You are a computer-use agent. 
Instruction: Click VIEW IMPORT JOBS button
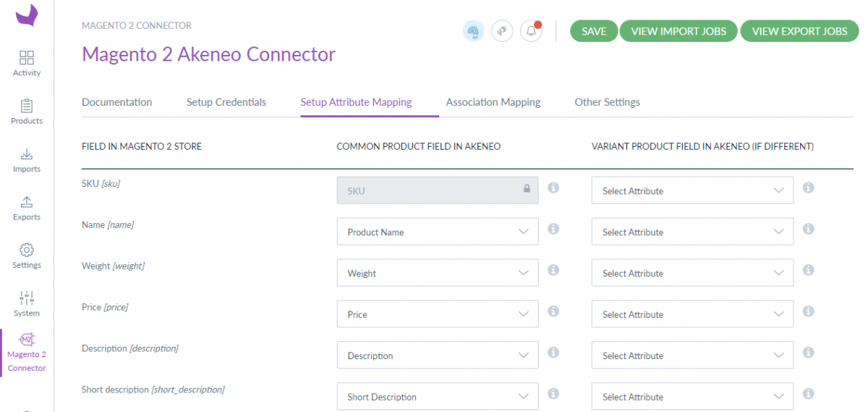tap(678, 31)
